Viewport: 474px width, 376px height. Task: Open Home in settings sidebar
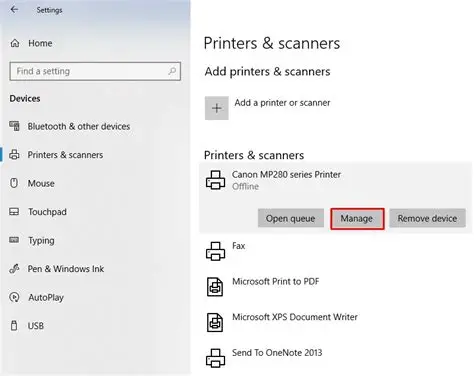[40, 43]
